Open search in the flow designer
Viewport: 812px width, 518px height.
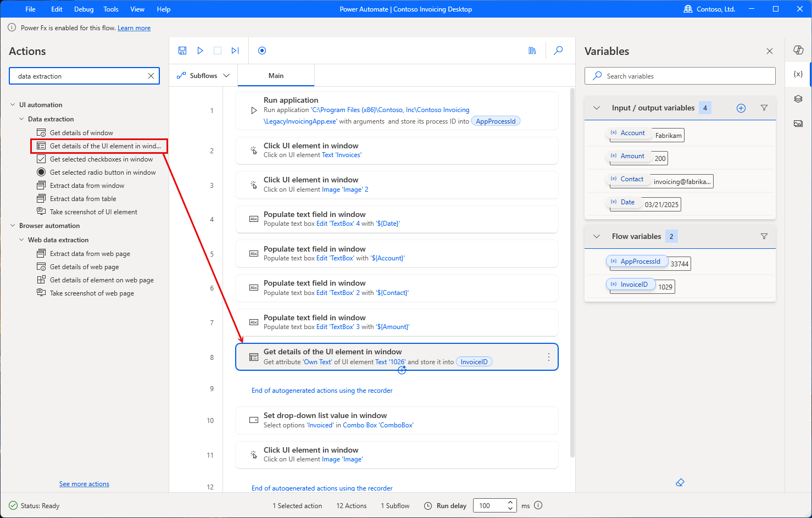coord(558,50)
